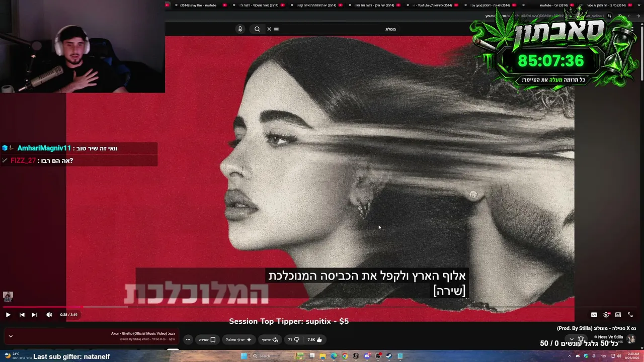Skip to the previous video
Viewport: 644px width, 362px height.
coord(22,315)
